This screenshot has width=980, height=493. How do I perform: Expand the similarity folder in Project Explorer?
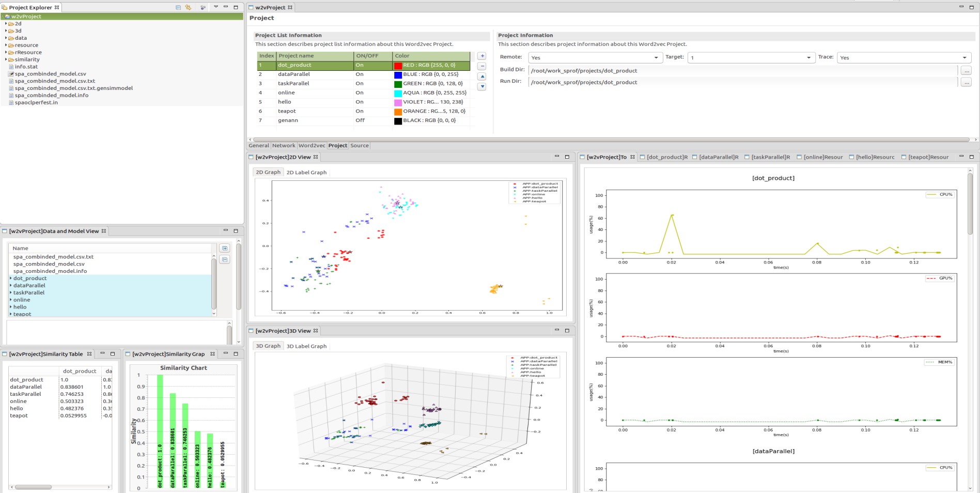(x=6, y=59)
